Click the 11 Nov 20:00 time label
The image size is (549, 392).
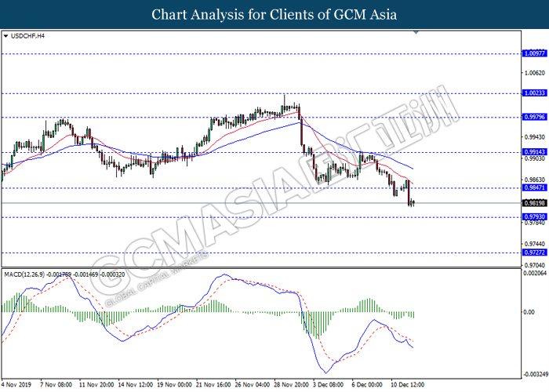[96, 385]
